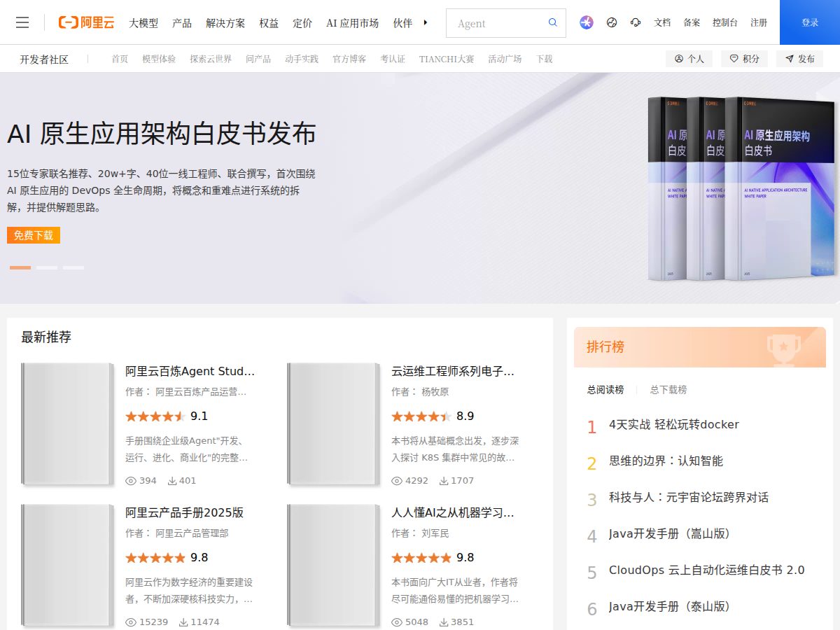Open ranking item 科技与人：元宇宙论坛跨界对话
The image size is (840, 630).
tap(689, 497)
